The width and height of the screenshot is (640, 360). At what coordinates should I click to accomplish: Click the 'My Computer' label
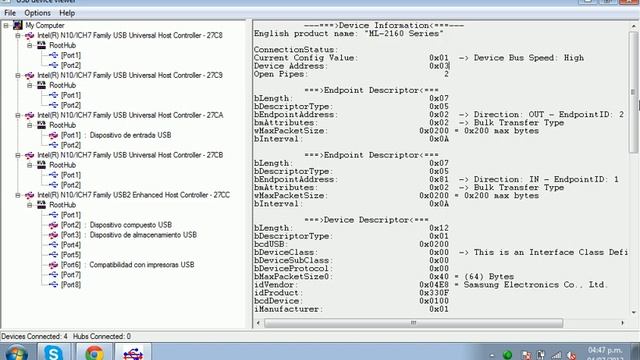[45, 25]
